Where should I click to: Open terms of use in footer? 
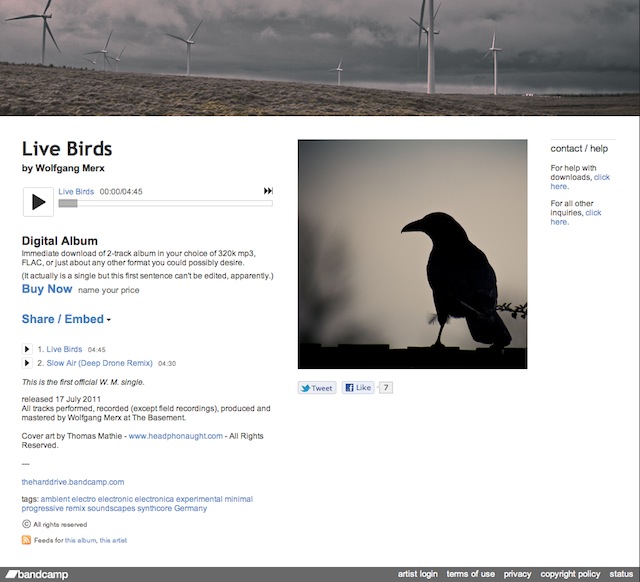470,574
